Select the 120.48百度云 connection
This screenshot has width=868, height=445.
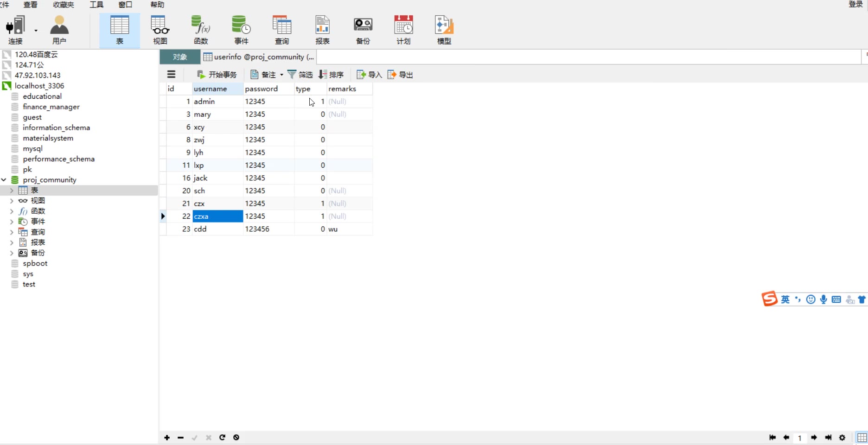click(36, 54)
